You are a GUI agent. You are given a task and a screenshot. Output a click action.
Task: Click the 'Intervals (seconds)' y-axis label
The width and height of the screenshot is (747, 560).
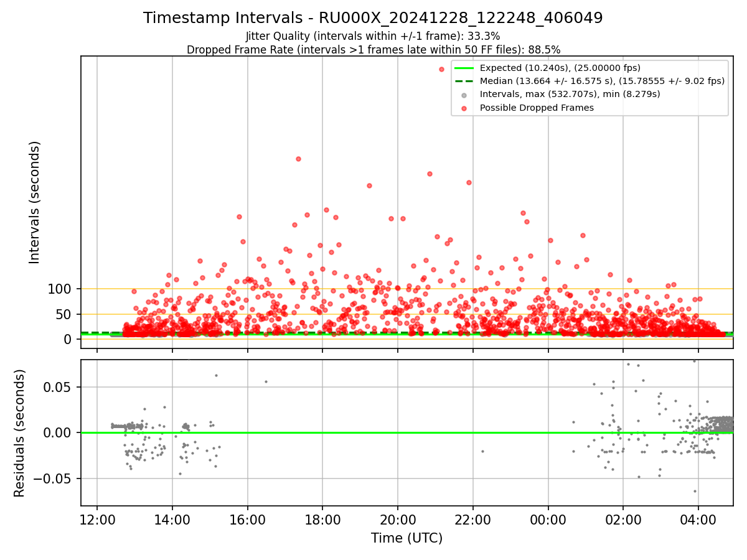(x=35, y=202)
